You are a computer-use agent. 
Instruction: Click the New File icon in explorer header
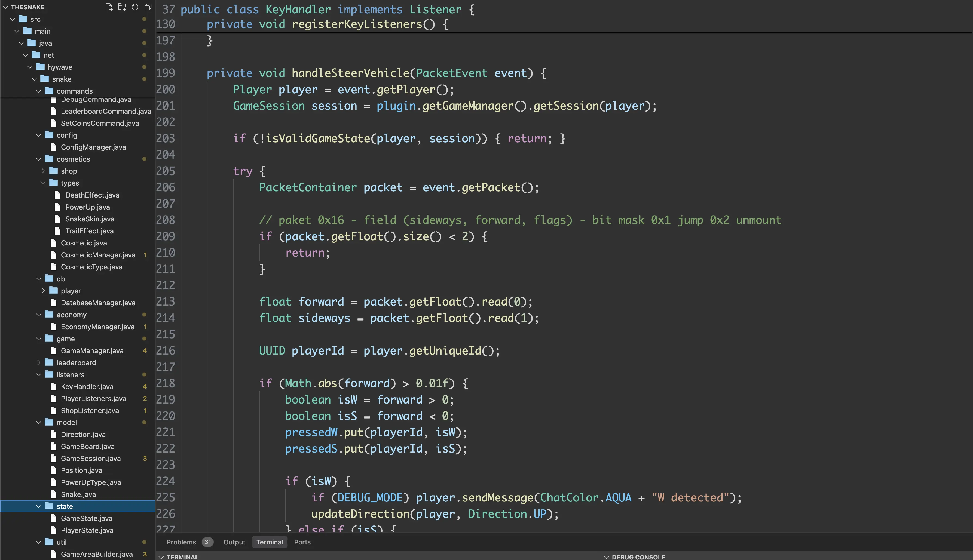tap(109, 7)
